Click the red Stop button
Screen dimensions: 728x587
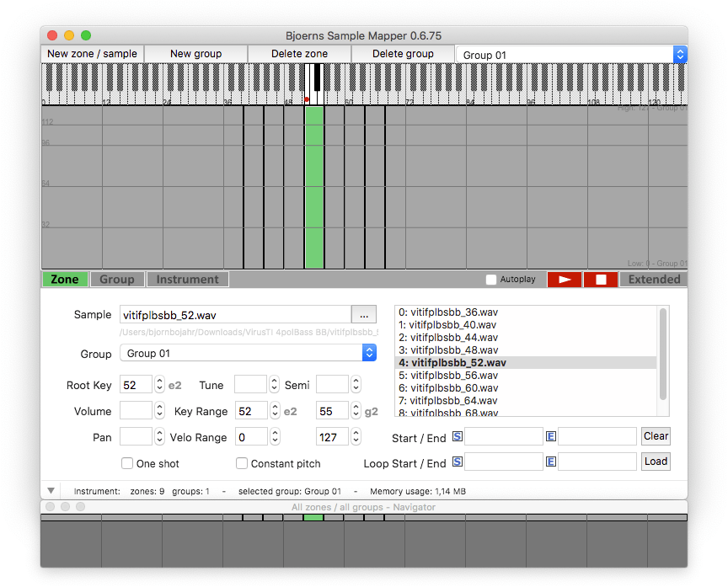(601, 280)
